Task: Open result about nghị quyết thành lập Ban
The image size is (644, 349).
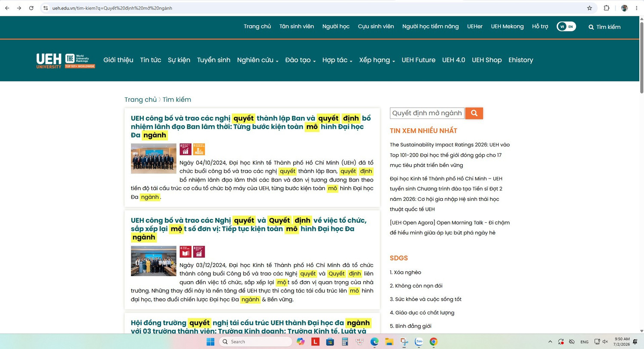Action: coord(251,127)
